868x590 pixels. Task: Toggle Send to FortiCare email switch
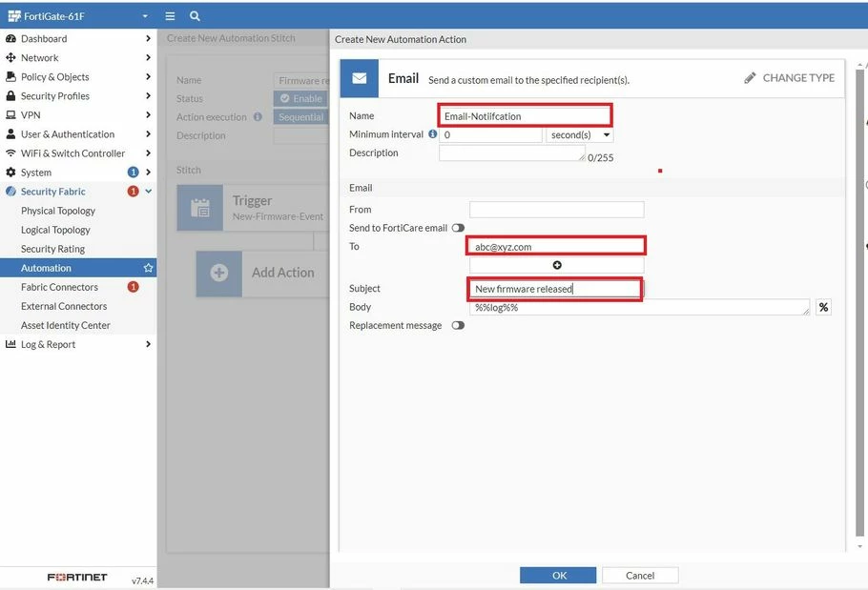[x=458, y=228]
